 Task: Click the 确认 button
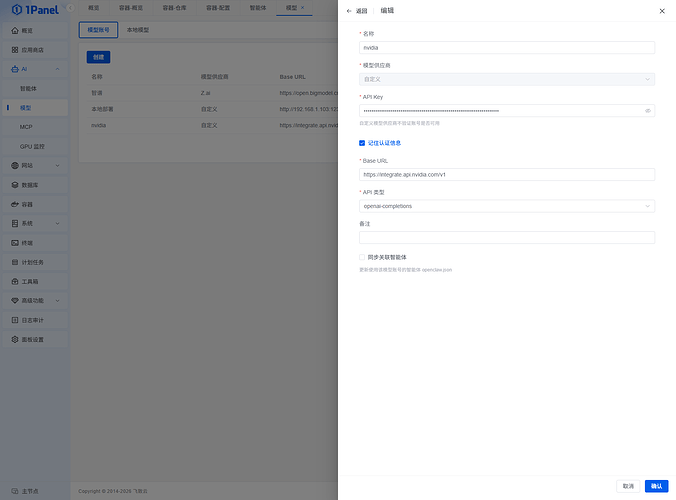(x=656, y=486)
